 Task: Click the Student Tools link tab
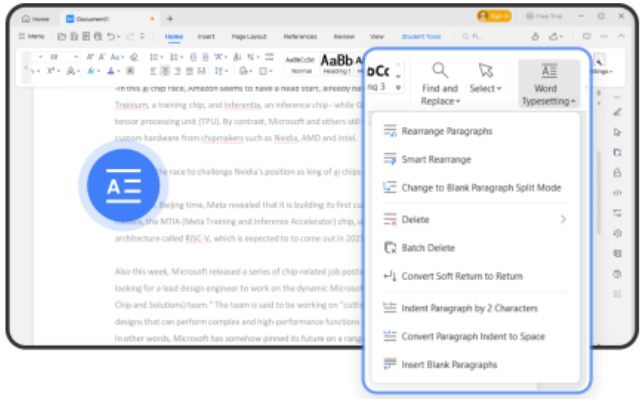tap(421, 36)
